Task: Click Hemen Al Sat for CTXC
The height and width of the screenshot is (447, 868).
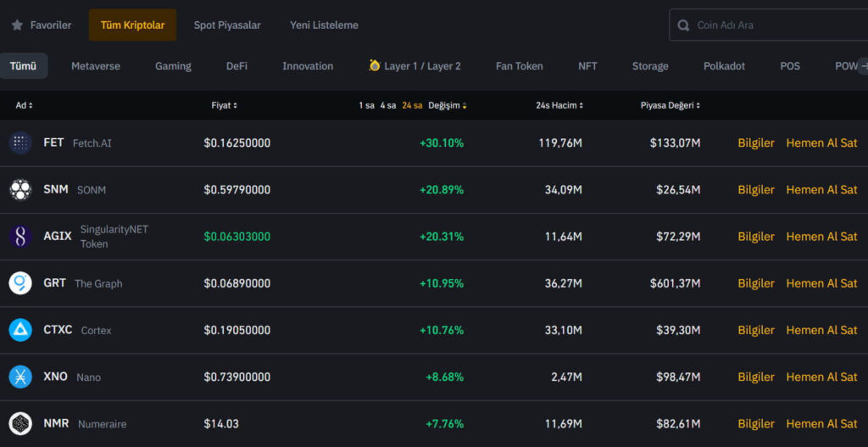Action: [x=821, y=330]
